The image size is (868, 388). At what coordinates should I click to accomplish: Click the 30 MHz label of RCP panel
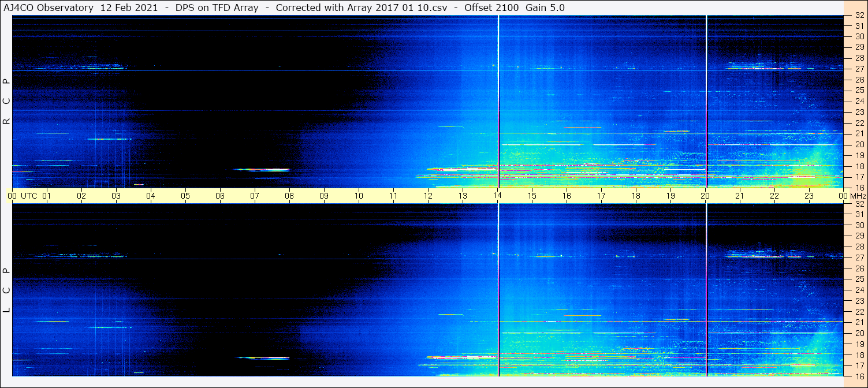(x=859, y=36)
